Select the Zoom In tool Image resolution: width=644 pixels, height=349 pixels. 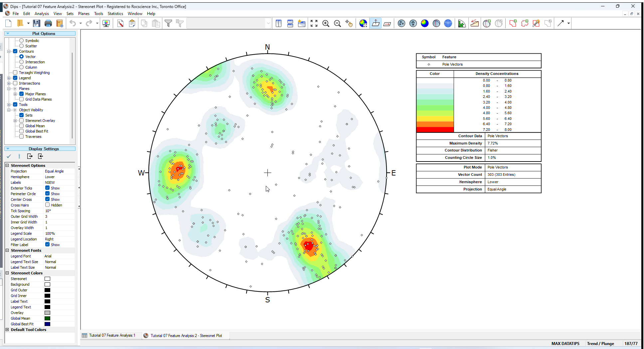tap(326, 23)
